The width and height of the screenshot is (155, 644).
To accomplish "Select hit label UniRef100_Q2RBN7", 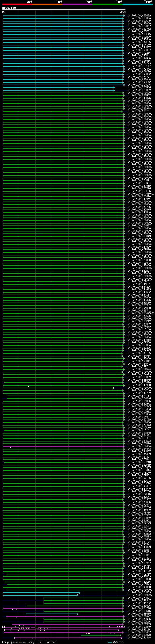I will [139, 26].
